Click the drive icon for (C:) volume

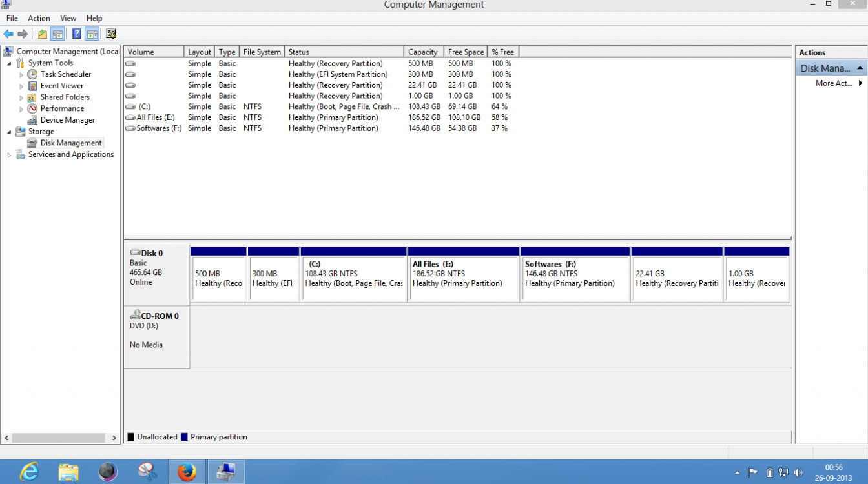(131, 106)
